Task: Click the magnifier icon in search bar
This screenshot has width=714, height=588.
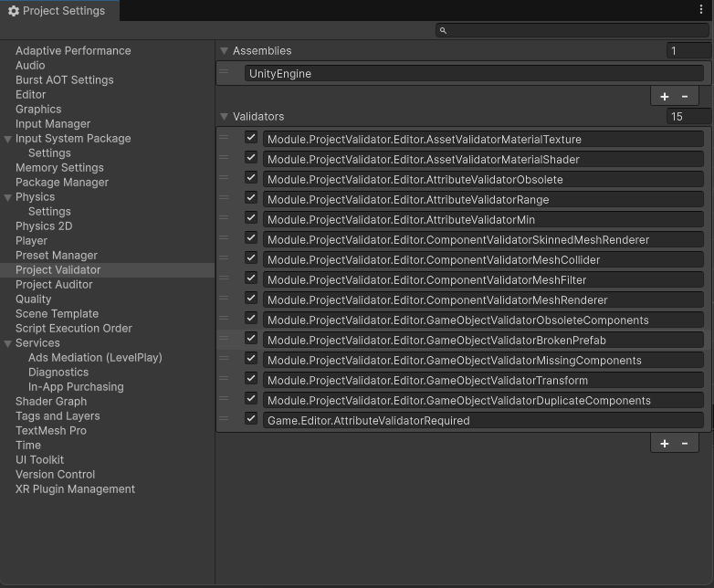Action: pos(443,30)
